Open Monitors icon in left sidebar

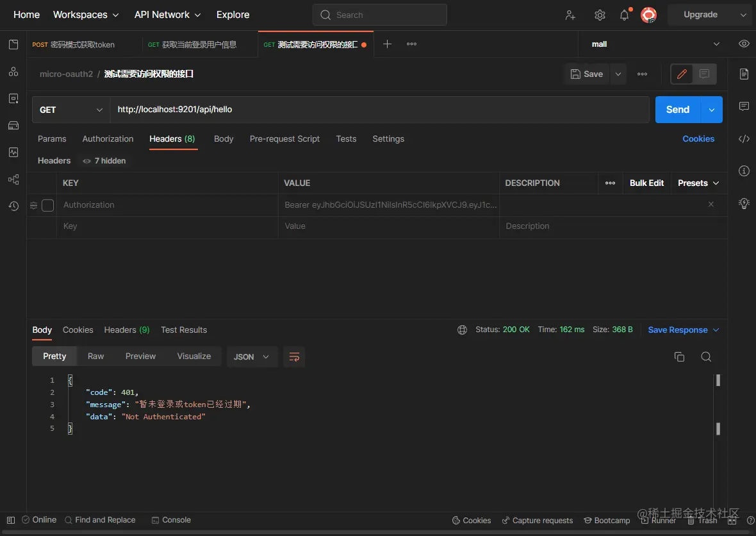(13, 153)
